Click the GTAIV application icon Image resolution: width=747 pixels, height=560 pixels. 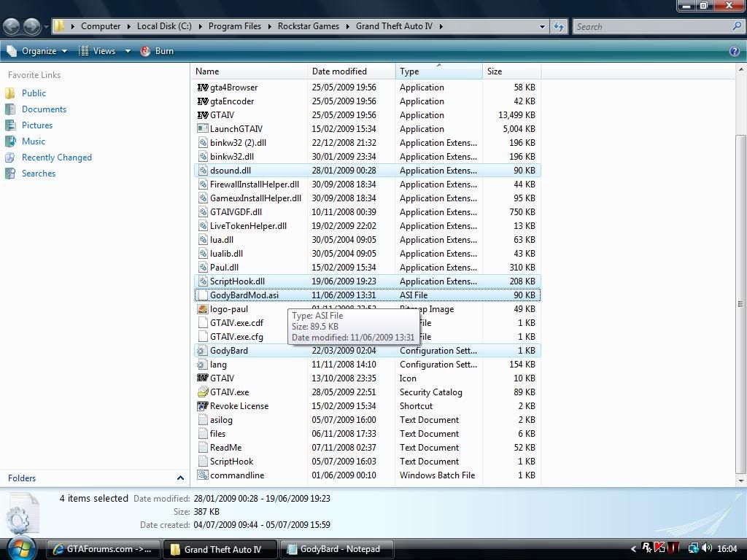point(203,115)
